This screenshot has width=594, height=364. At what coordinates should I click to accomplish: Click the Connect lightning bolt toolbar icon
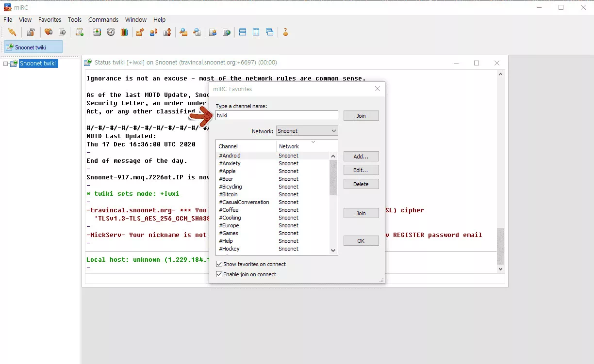click(x=12, y=32)
